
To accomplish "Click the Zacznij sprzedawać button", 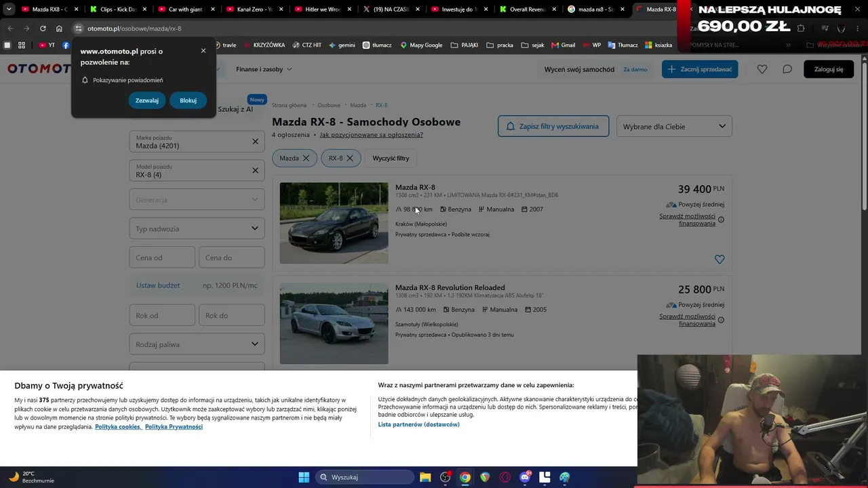I will [700, 69].
